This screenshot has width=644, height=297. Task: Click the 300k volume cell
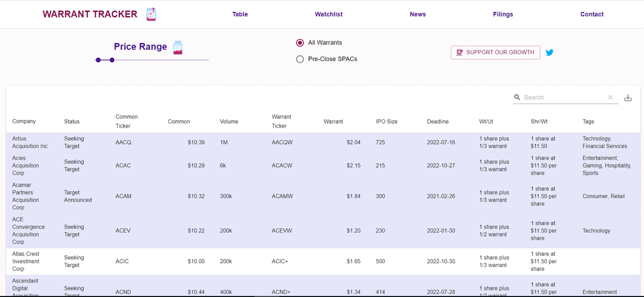(x=225, y=196)
